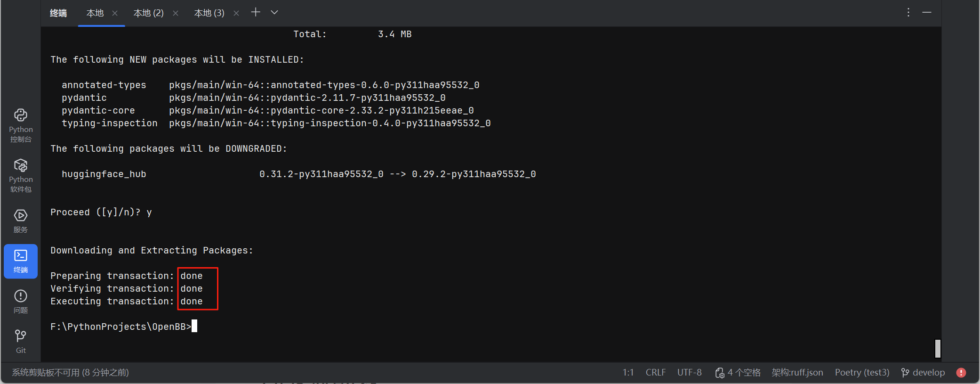Open the terminal options menu
980x384 pixels.
click(x=908, y=12)
